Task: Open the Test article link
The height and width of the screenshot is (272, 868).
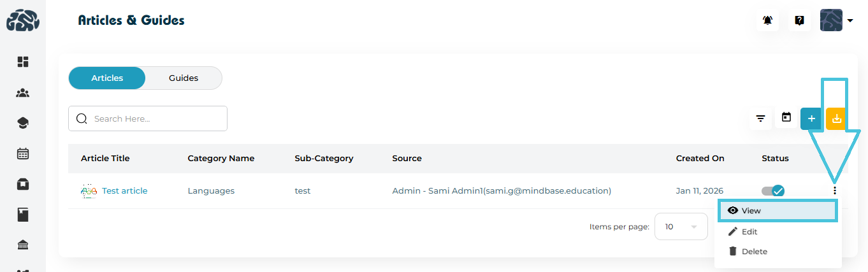Action: (x=124, y=190)
